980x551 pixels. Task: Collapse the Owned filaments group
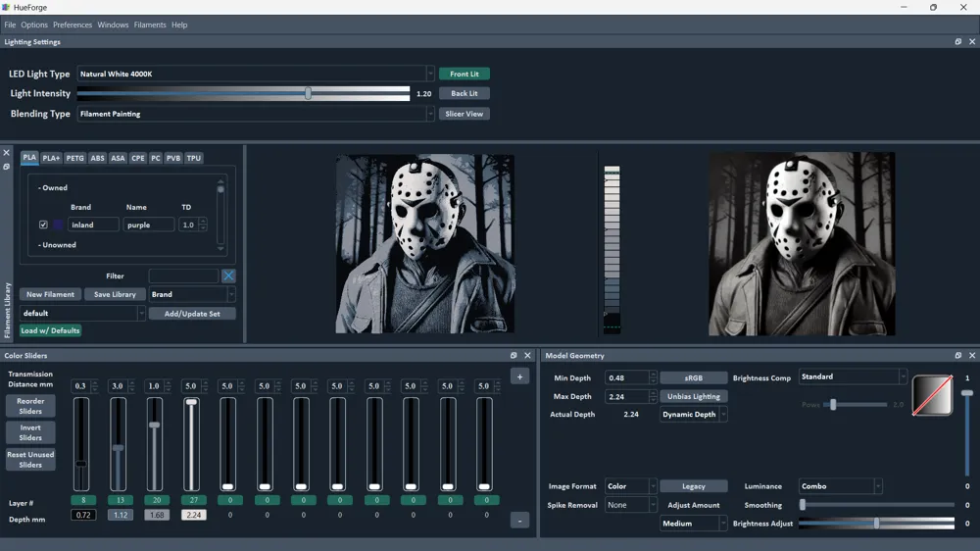click(53, 187)
